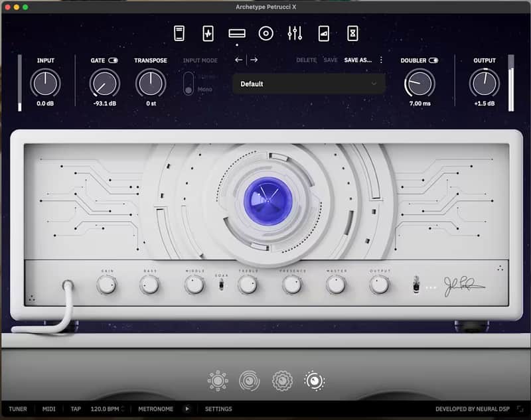Screen dimensions: 531x420
Task: Adjust the BPM stepper arrows
Action: point(123,409)
